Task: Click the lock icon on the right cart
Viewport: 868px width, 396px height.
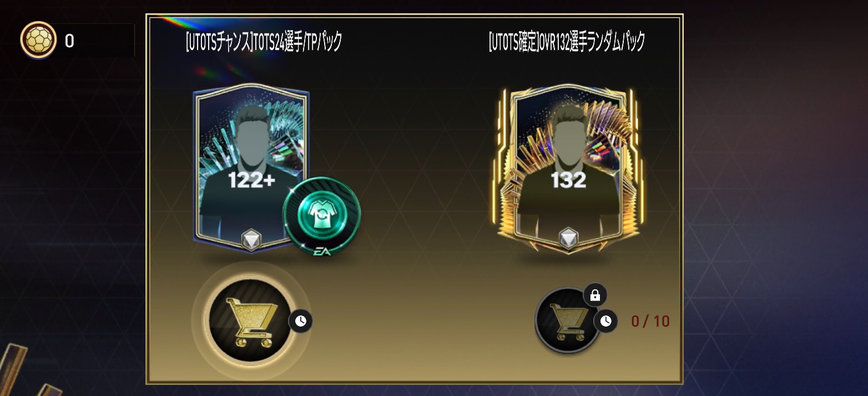Action: [x=595, y=295]
